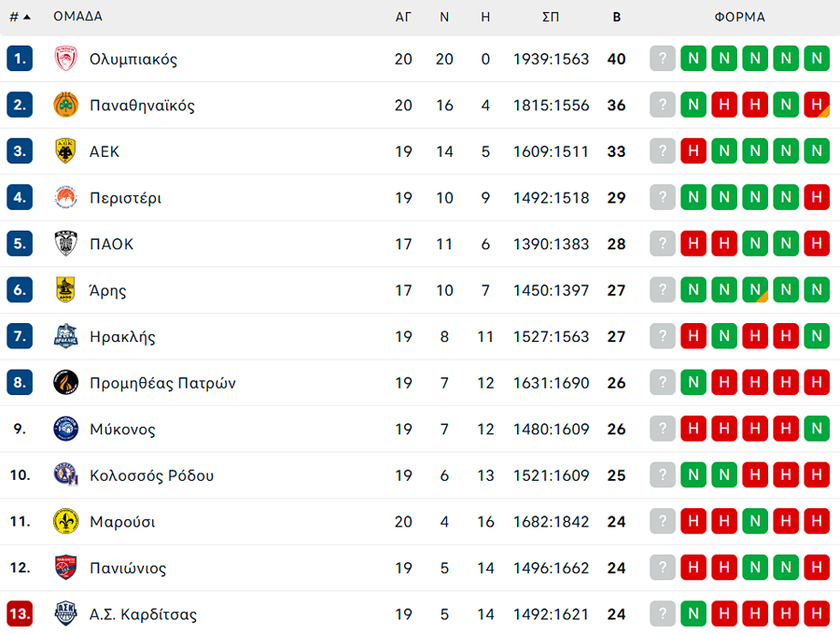
Task: Click the Panathinaikos green clover logo
Action: tap(66, 106)
